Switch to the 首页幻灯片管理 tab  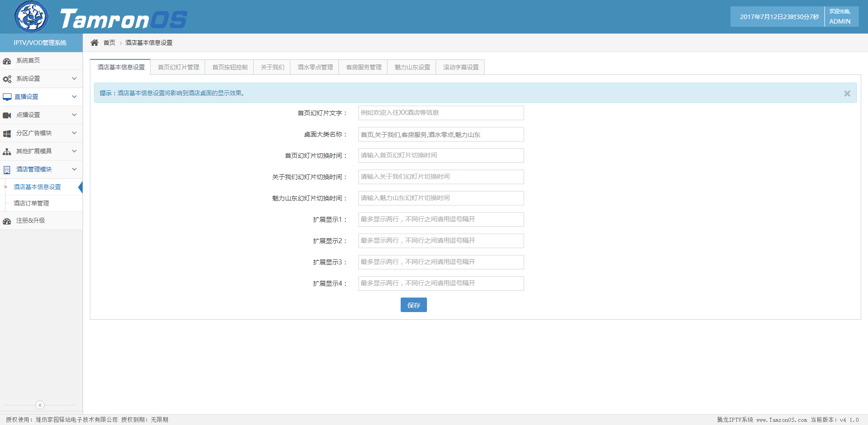[x=178, y=67]
